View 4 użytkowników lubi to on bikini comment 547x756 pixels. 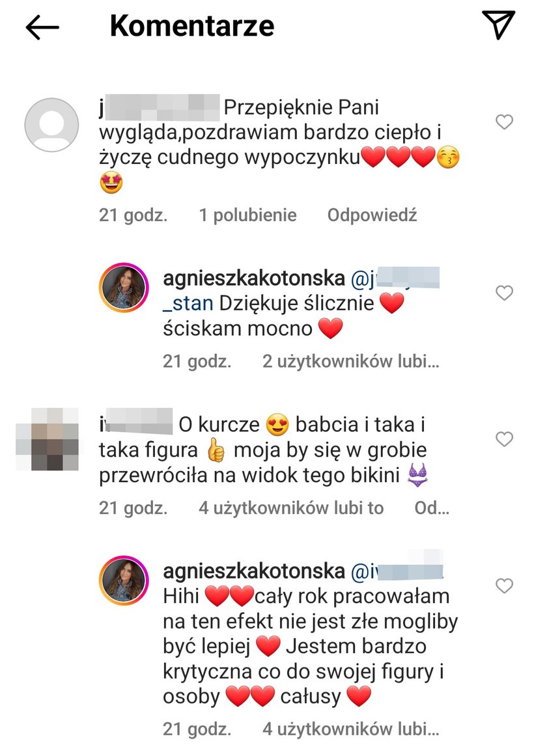[x=291, y=507]
